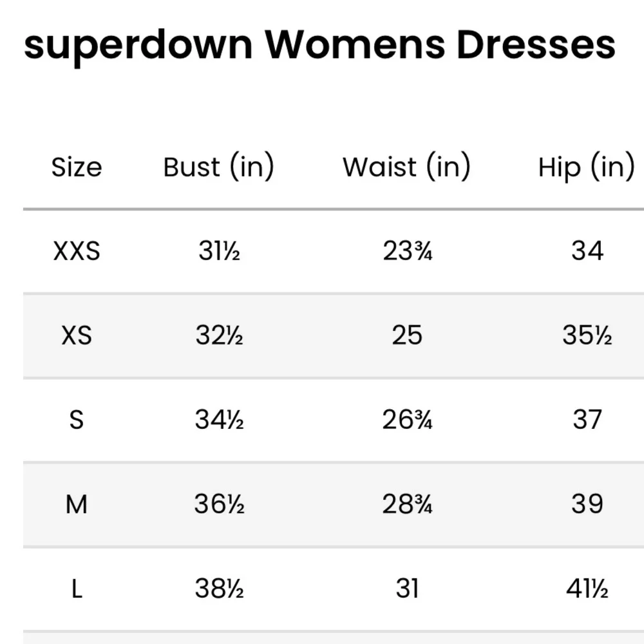
Task: Click the XXS bust value 31½
Action: [219, 251]
